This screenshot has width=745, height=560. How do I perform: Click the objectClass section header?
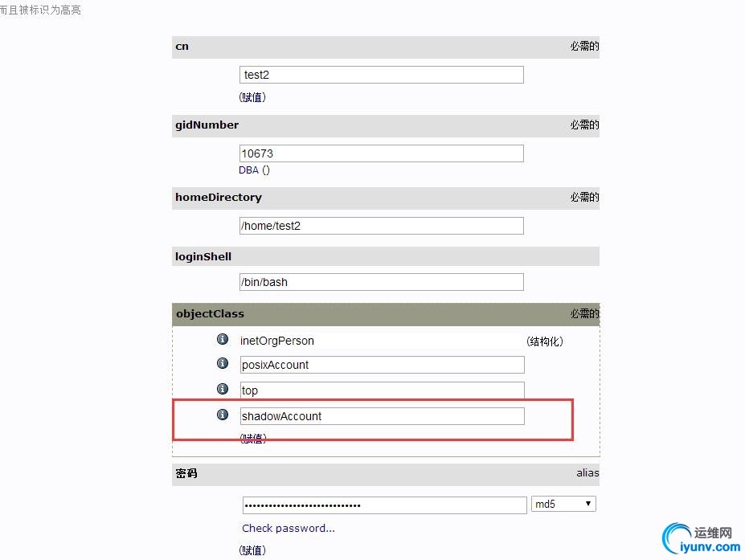pos(386,314)
